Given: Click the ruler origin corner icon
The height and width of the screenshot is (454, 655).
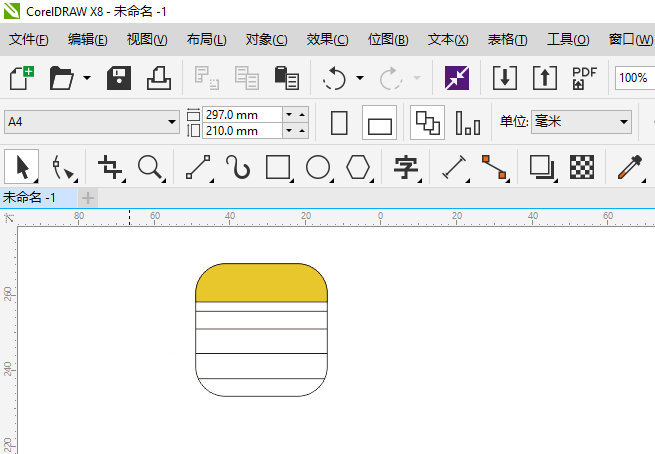Looking at the screenshot, I should tap(9, 218).
